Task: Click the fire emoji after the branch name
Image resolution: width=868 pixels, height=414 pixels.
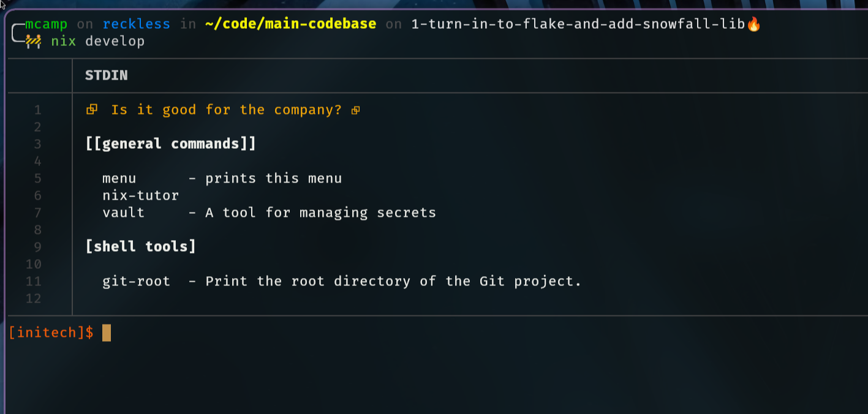Action: [754, 24]
